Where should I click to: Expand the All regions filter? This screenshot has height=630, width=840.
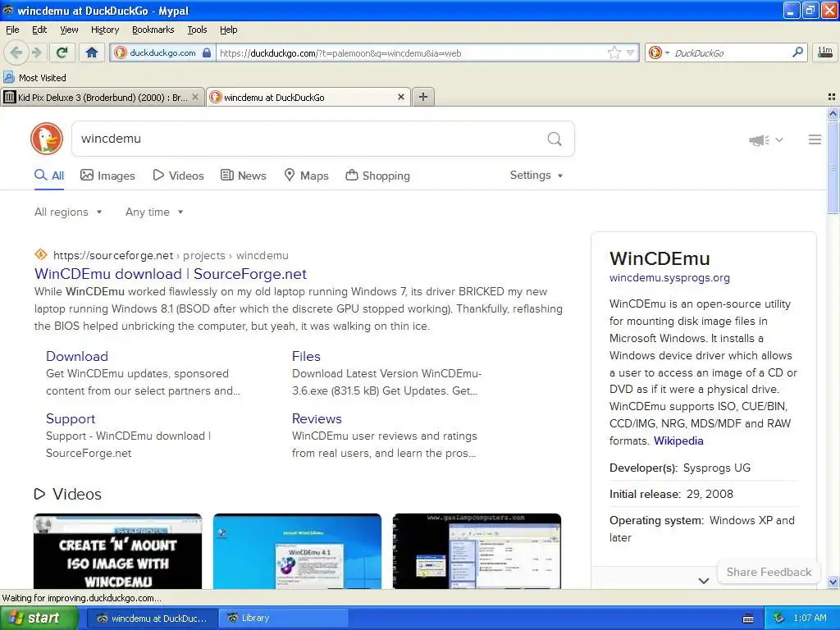(68, 212)
